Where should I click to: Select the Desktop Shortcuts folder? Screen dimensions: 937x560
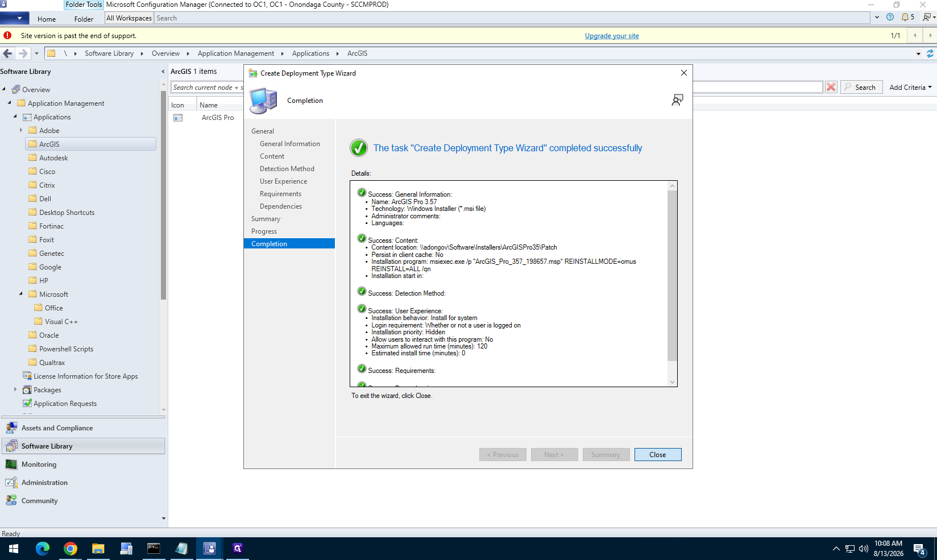pos(67,213)
